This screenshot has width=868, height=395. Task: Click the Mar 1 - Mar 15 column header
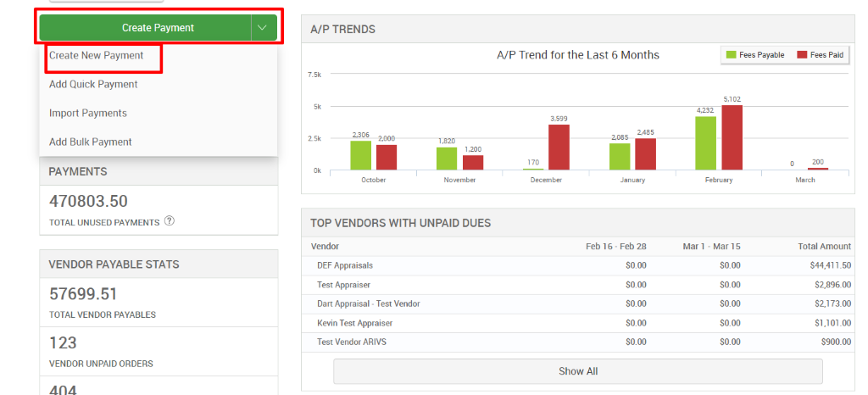point(711,246)
